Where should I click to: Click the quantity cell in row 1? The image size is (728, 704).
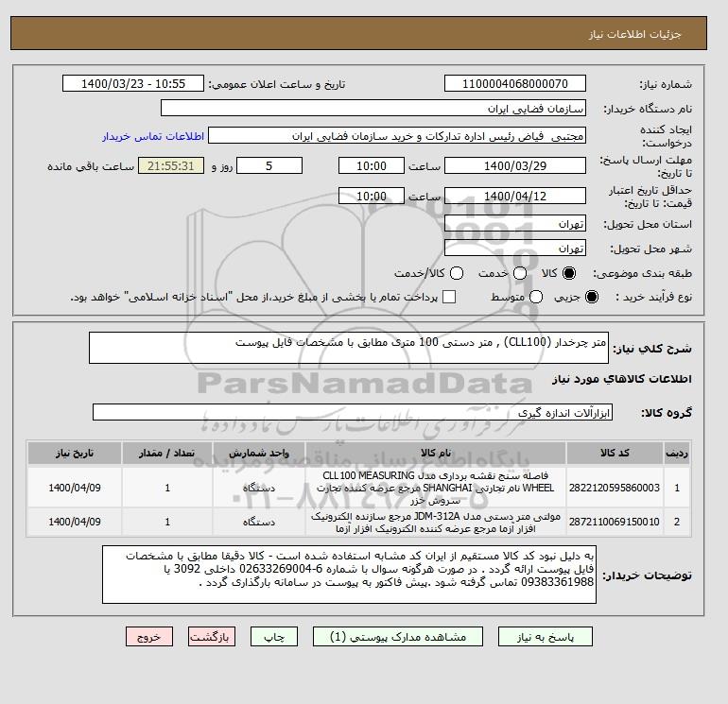[167, 488]
